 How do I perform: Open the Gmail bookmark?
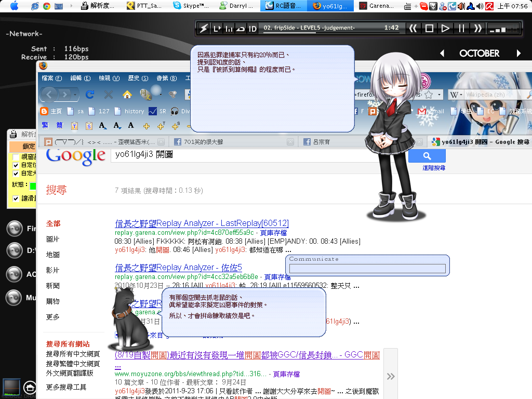click(431, 111)
